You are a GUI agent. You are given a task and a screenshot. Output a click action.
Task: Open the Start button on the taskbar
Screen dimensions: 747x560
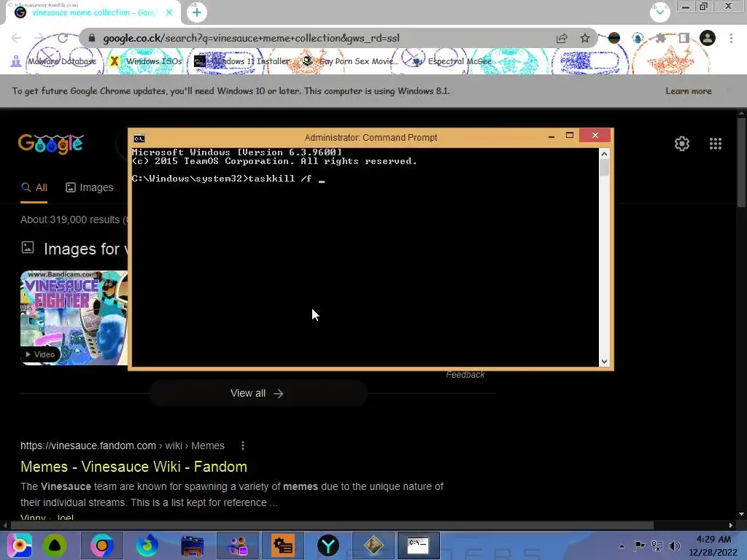point(20,545)
